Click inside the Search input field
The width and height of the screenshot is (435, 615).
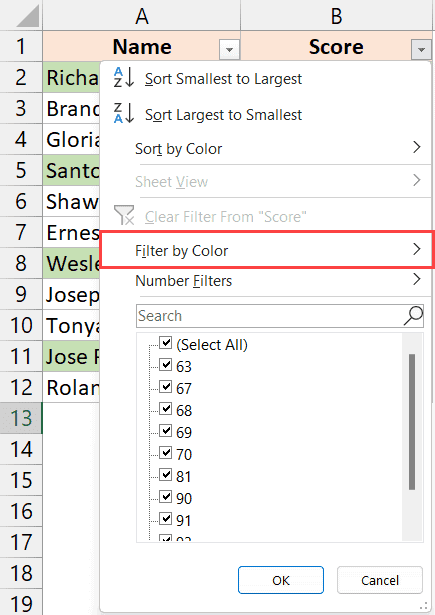270,316
